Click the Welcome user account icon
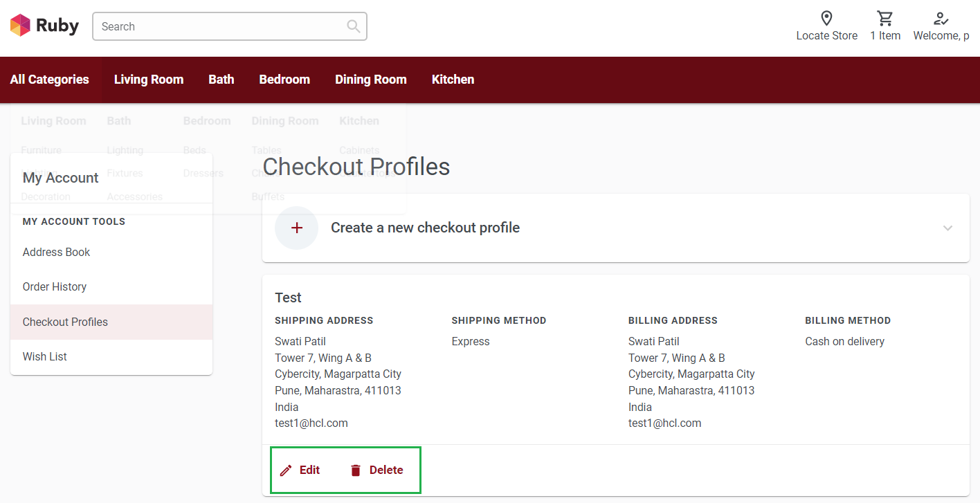This screenshot has width=980, height=503. tap(941, 19)
